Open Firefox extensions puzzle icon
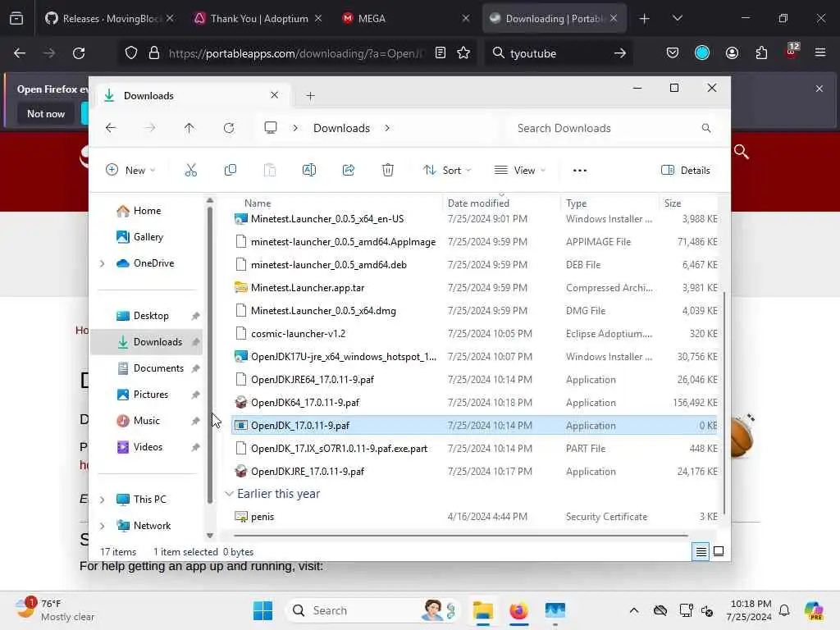 (761, 53)
